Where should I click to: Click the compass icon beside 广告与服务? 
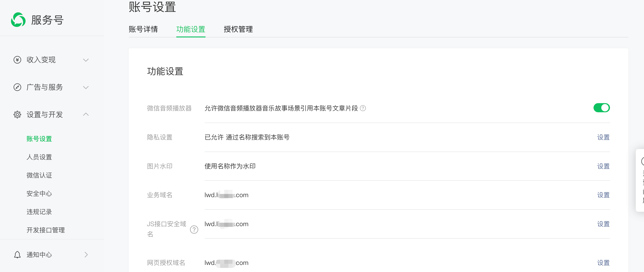(x=17, y=87)
